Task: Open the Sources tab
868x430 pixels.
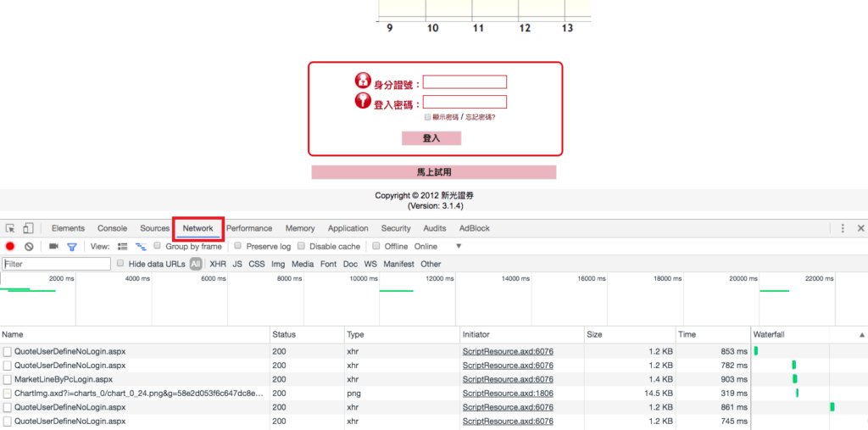Action: click(154, 228)
